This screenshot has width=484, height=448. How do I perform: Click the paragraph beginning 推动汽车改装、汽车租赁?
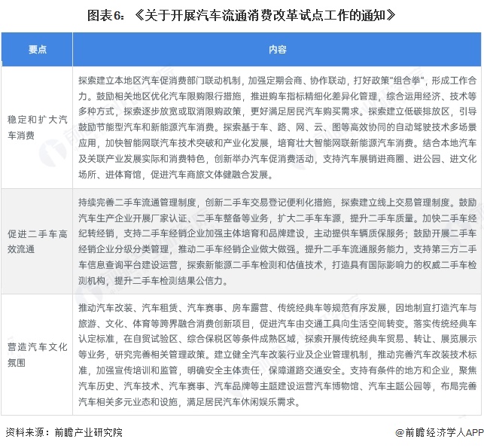(x=277, y=355)
